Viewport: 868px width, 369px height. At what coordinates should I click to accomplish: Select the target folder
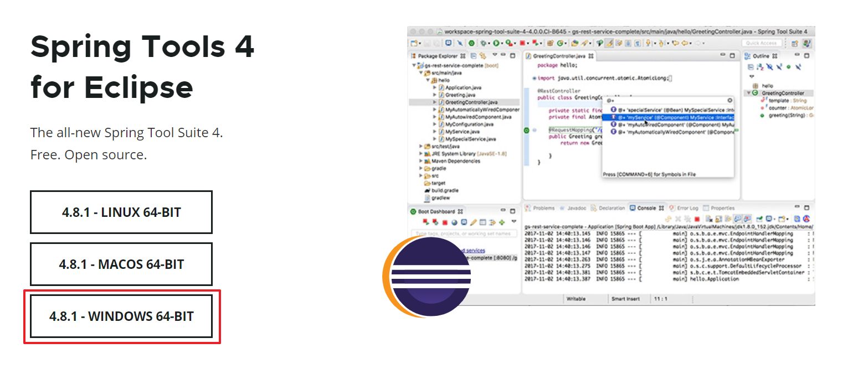tap(434, 183)
